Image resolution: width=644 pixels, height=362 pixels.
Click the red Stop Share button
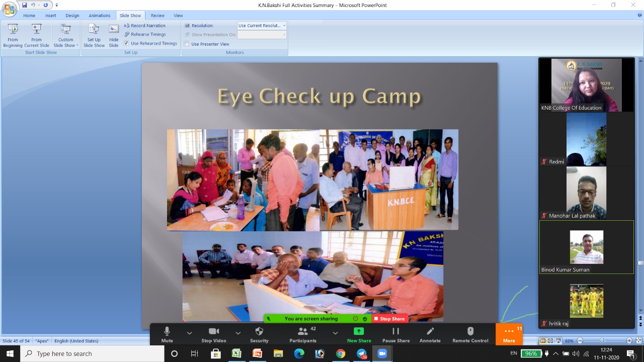pos(389,319)
